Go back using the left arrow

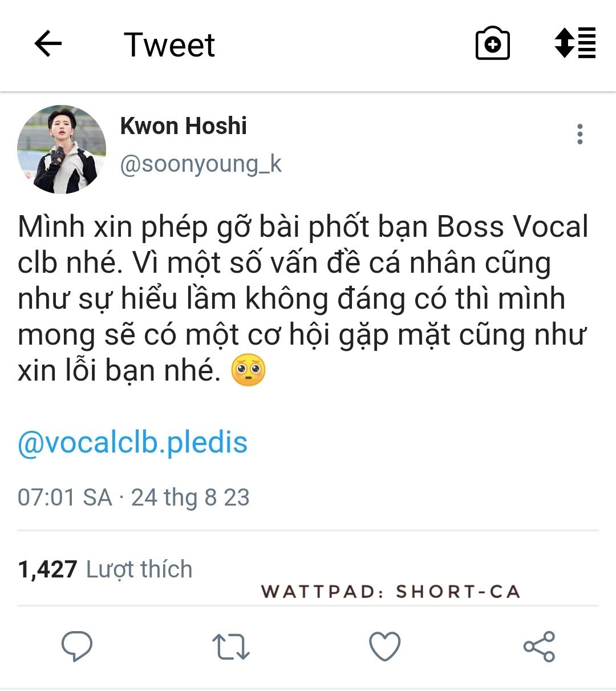point(48,43)
